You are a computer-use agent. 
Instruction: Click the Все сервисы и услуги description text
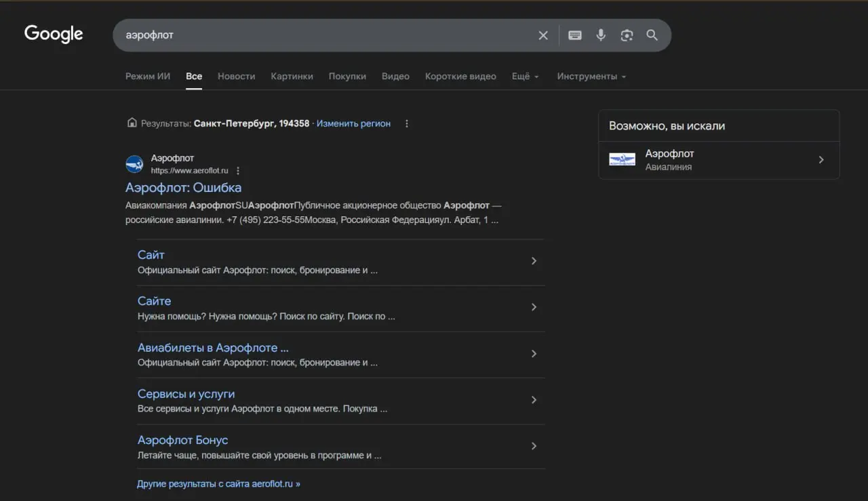pos(262,409)
